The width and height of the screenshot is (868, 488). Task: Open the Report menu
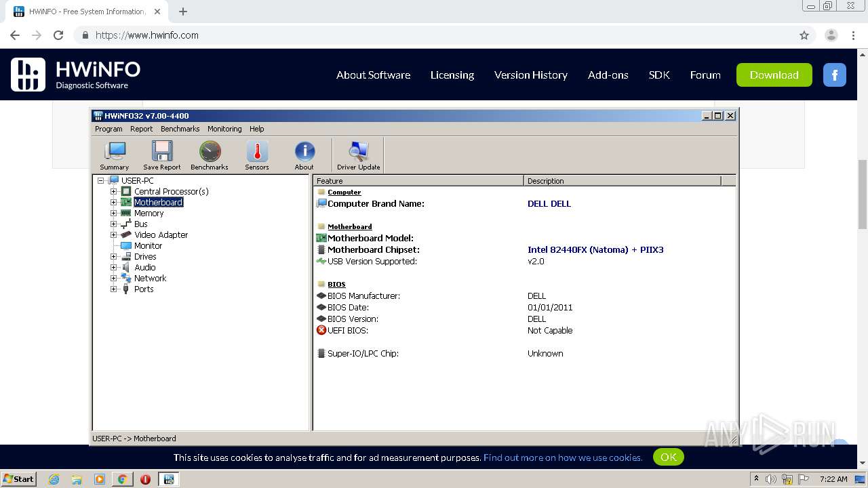tap(142, 129)
